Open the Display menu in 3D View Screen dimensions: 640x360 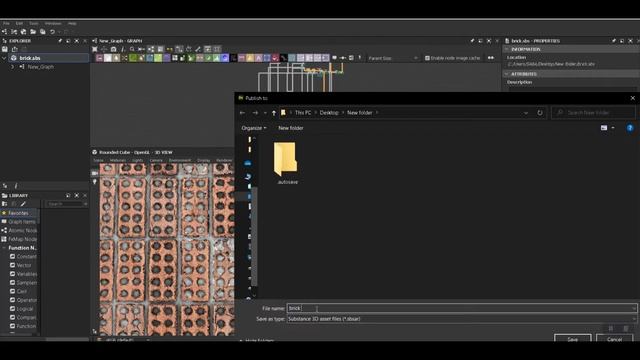point(203,160)
